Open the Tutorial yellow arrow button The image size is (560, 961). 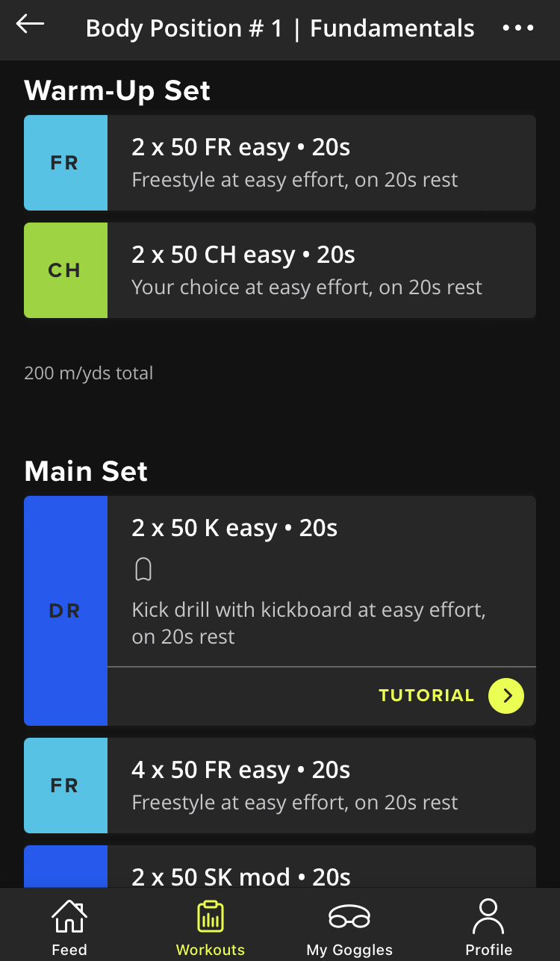coord(506,696)
